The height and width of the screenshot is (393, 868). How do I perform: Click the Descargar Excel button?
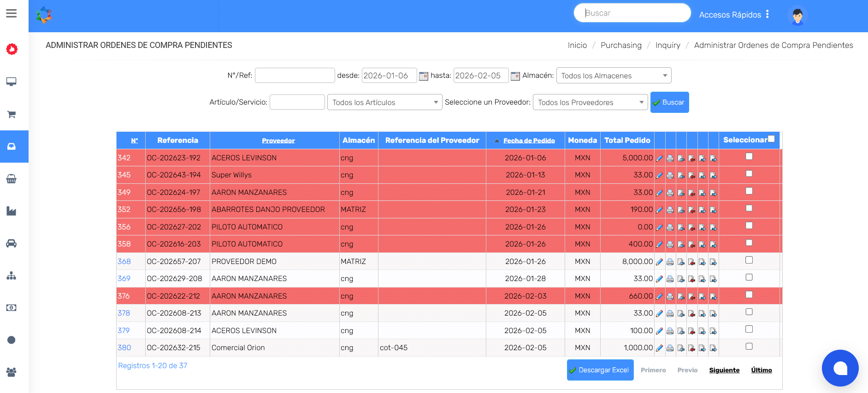pyautogui.click(x=600, y=370)
